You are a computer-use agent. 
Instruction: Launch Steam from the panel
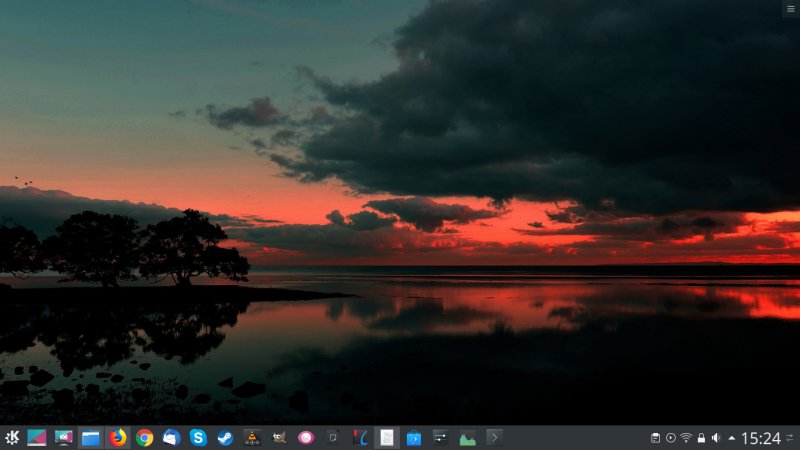coord(225,437)
